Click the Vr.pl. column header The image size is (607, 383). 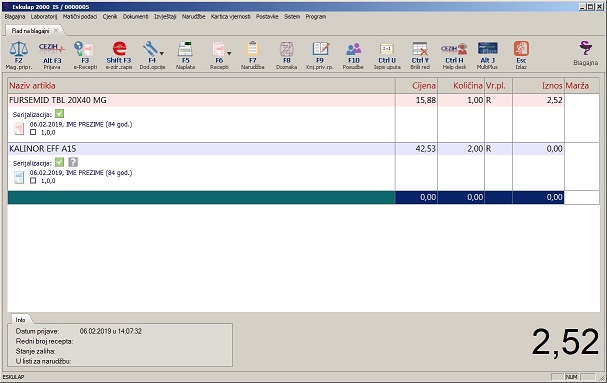tap(499, 86)
